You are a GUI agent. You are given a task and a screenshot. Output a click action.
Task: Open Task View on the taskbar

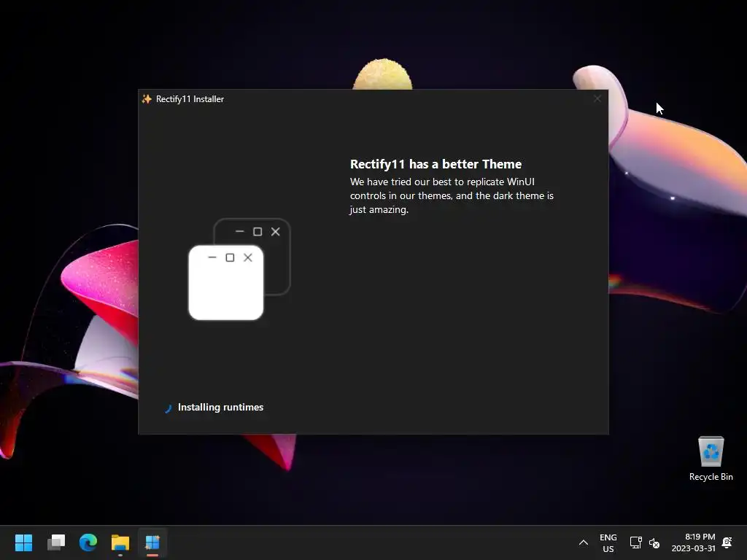(56, 542)
